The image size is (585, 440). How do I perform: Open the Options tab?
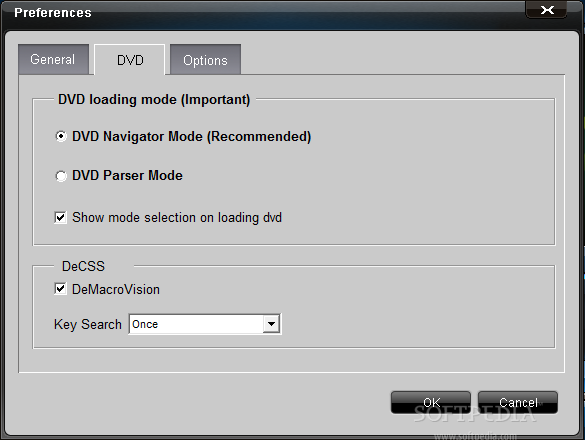(x=205, y=60)
